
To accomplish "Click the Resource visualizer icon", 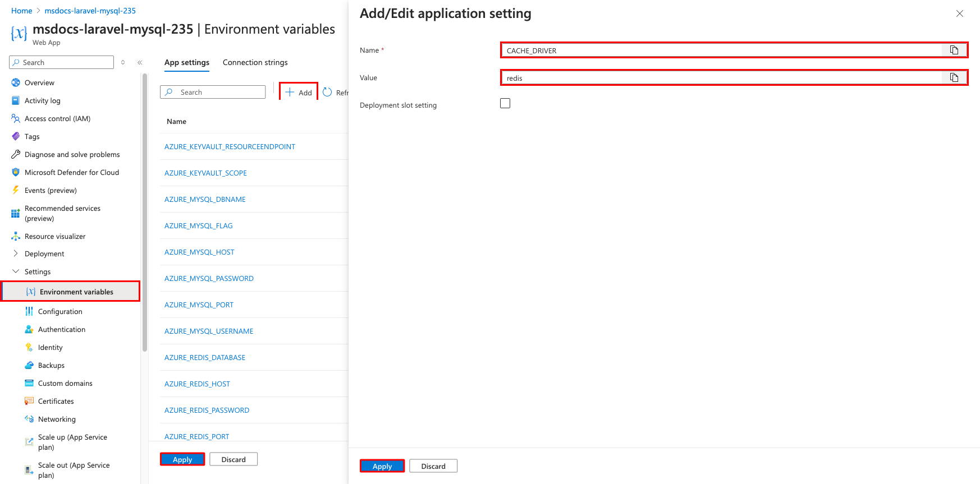I will tap(16, 236).
